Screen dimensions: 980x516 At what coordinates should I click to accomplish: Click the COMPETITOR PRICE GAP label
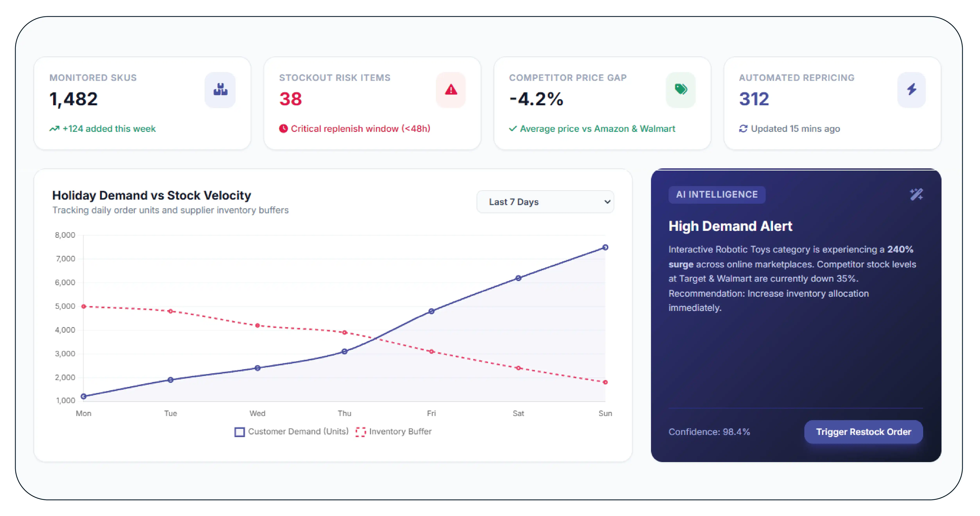tap(568, 78)
